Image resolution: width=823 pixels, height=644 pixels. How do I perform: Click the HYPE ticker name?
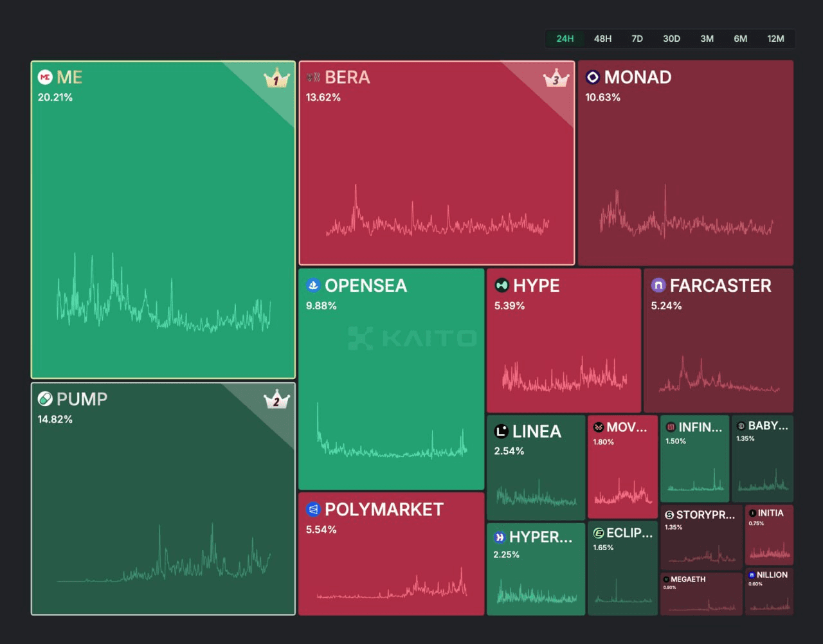click(x=536, y=285)
